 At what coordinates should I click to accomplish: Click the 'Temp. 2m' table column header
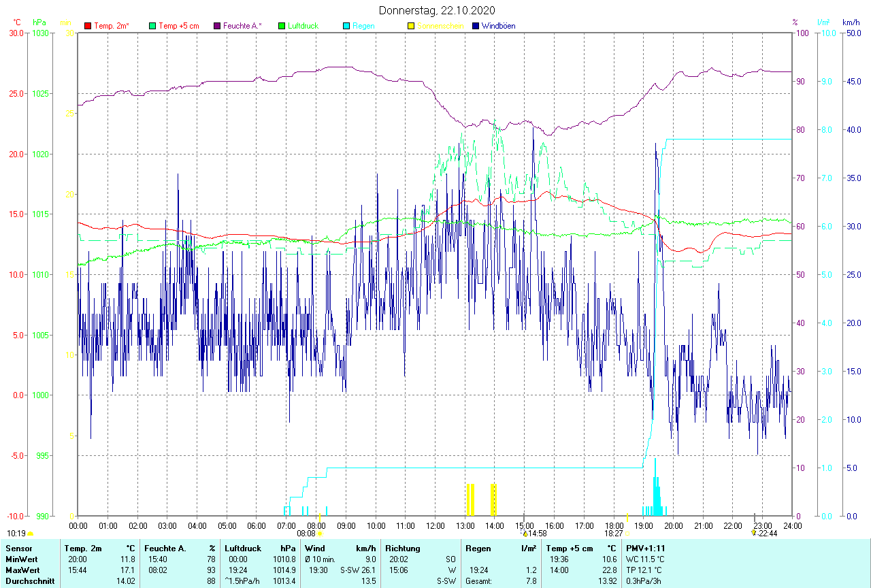point(83,548)
